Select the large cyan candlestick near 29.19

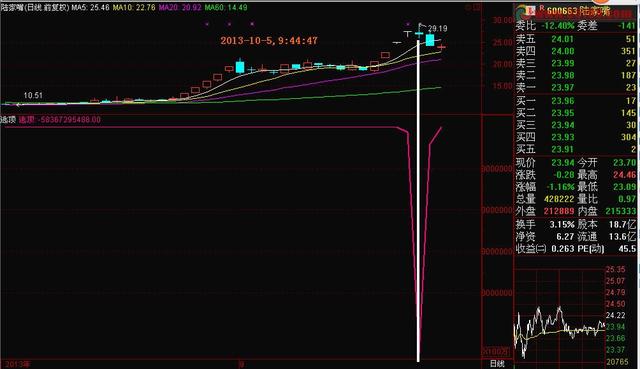point(430,40)
